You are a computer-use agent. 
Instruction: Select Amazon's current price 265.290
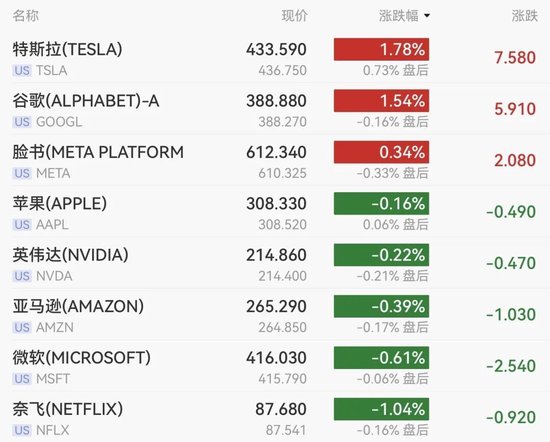pyautogui.click(x=276, y=307)
